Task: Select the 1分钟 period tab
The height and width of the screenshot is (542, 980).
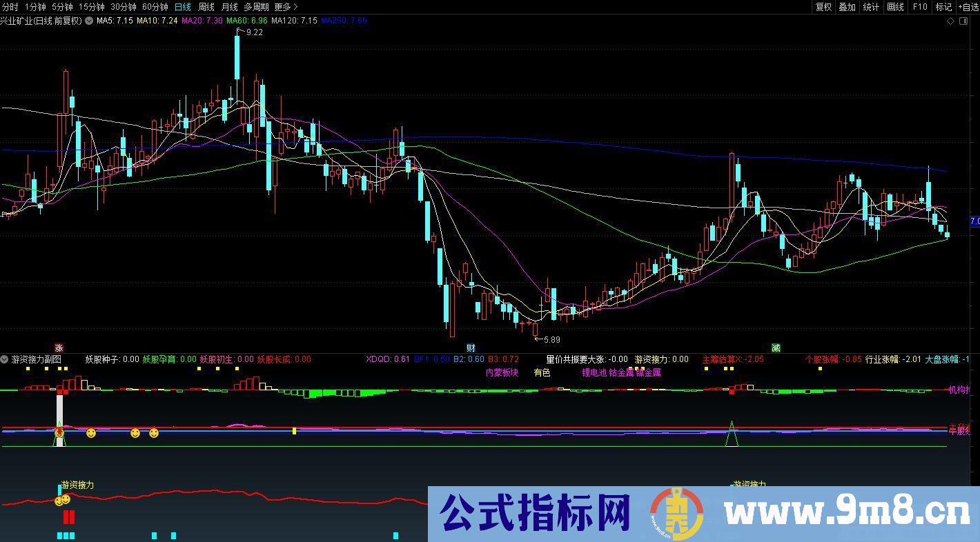Action: pyautogui.click(x=35, y=7)
